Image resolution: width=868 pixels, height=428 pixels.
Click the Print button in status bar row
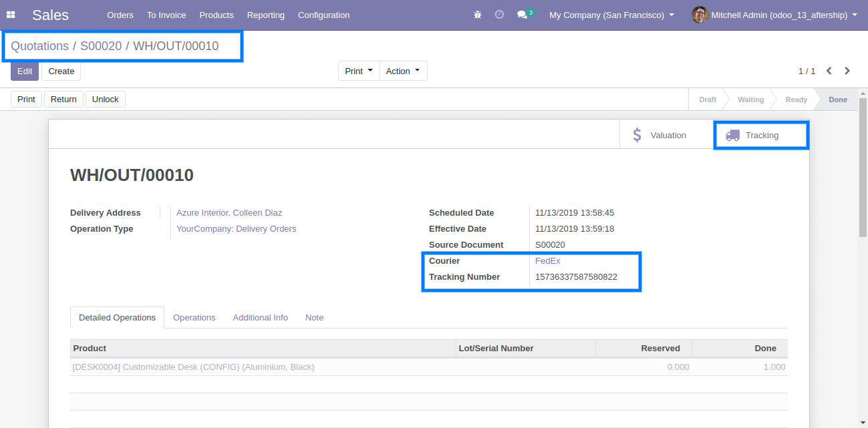click(26, 99)
